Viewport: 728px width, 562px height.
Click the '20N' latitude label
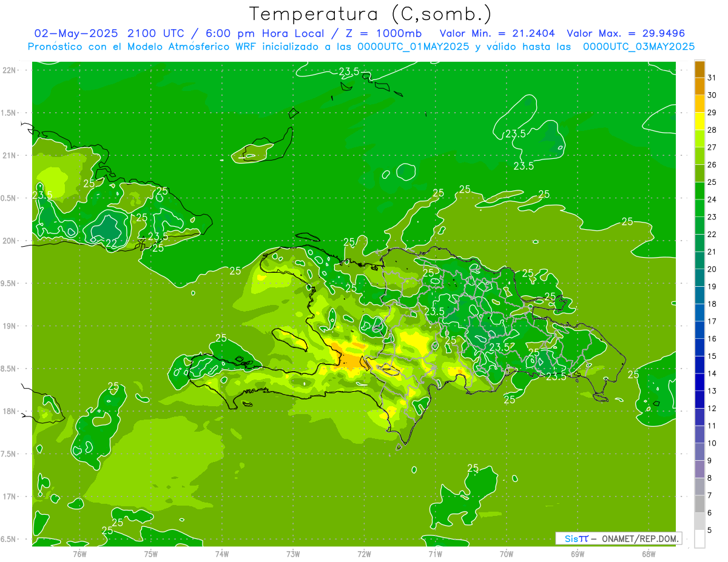click(x=10, y=241)
